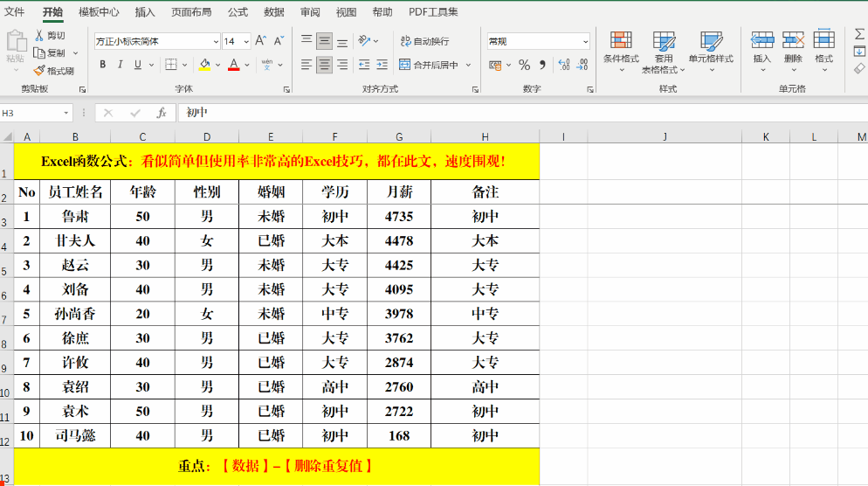Apply percent style
Viewport: 868px width, 486px height.
tap(524, 65)
